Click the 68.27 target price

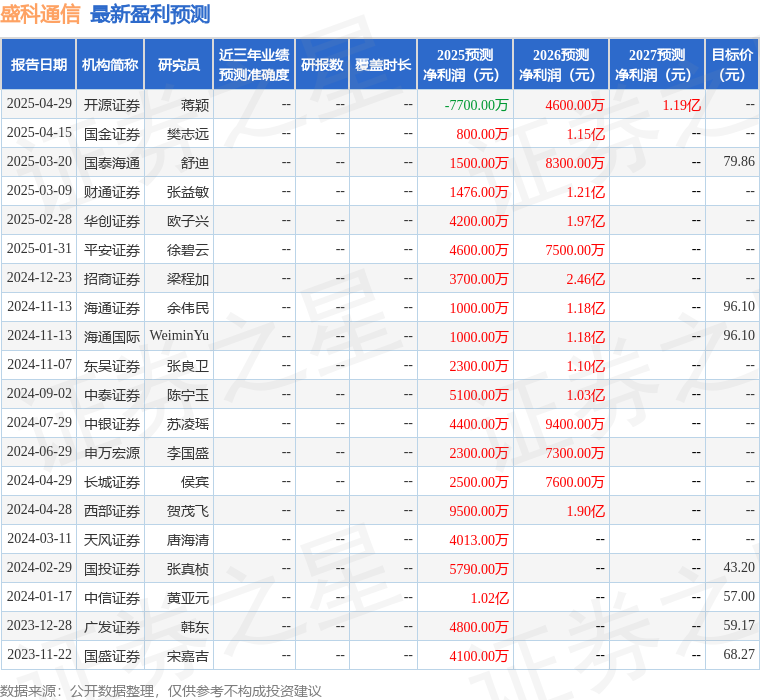(x=739, y=655)
